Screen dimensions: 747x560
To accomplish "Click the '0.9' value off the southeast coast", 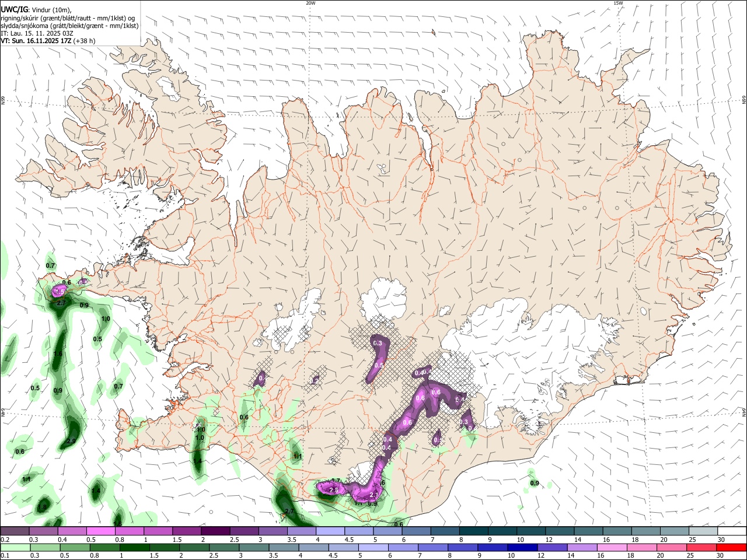I will point(535,483).
